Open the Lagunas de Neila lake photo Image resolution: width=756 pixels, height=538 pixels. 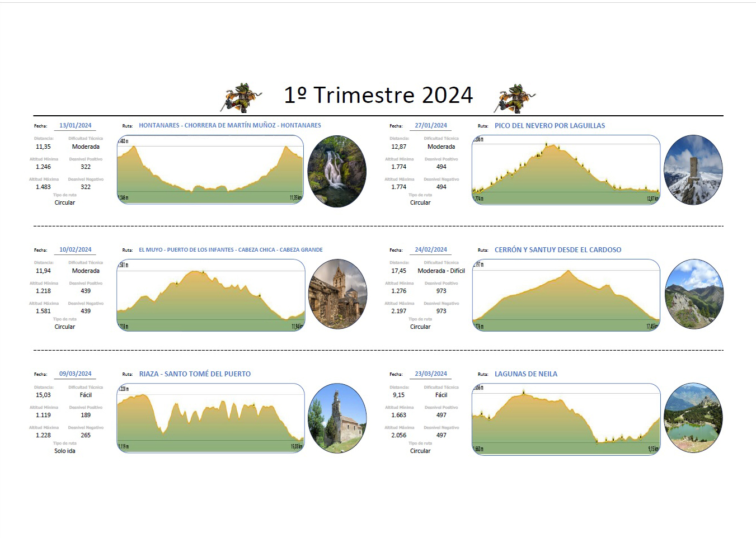pyautogui.click(x=693, y=418)
